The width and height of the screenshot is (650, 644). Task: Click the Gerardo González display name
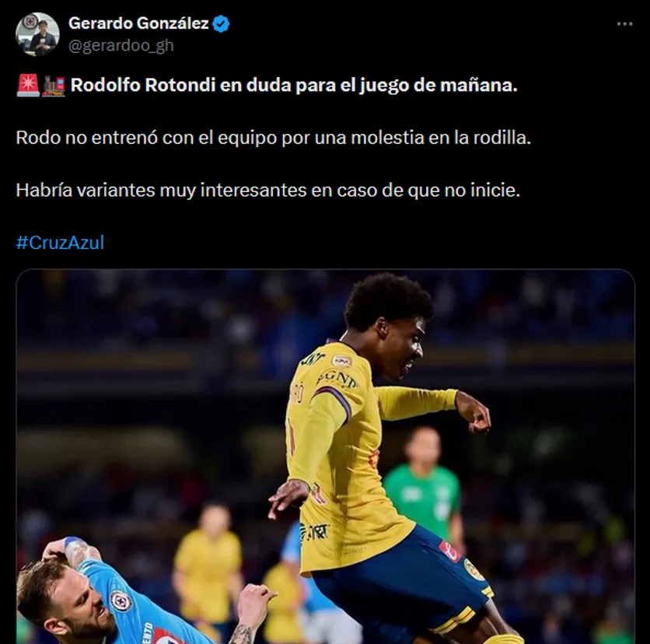click(x=138, y=23)
